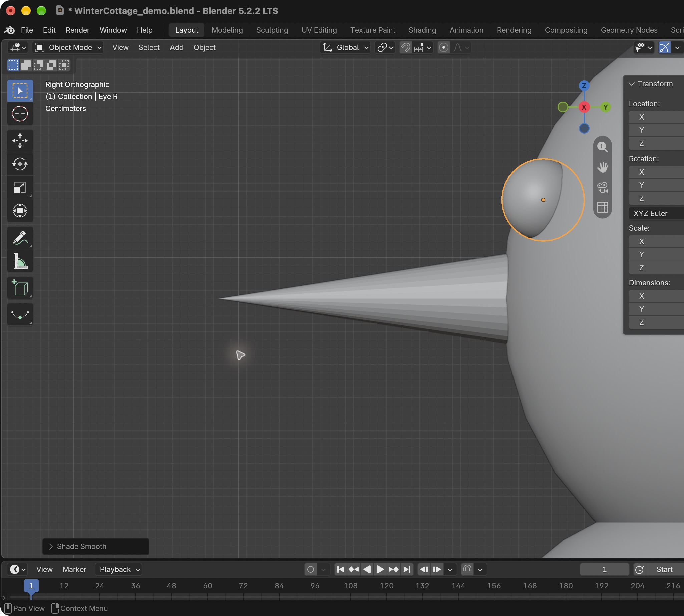Open the viewport Add menu

(176, 47)
